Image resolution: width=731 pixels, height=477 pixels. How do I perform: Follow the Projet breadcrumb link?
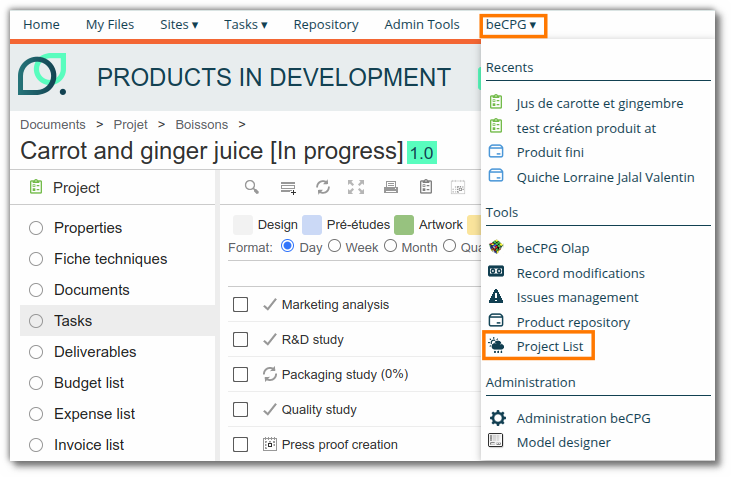[x=131, y=124]
